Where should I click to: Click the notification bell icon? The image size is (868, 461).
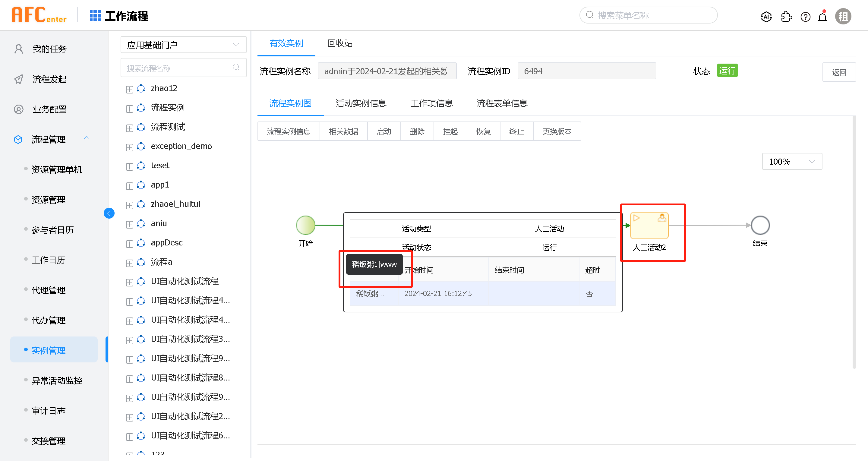[822, 16]
